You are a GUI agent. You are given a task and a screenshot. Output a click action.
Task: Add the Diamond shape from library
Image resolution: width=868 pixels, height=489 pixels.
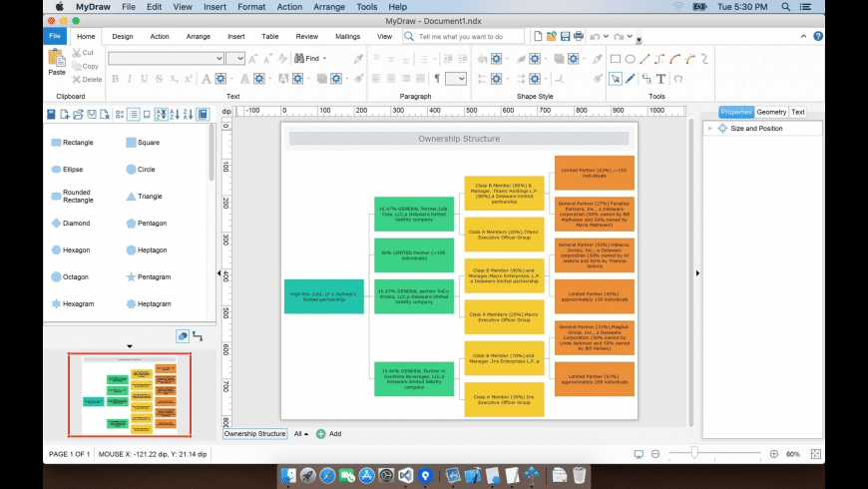(x=77, y=224)
